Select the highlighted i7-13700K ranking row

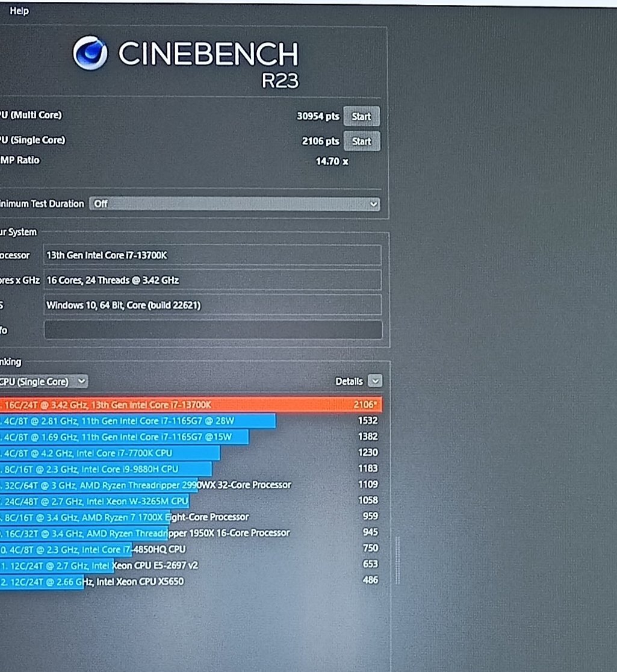[191, 405]
